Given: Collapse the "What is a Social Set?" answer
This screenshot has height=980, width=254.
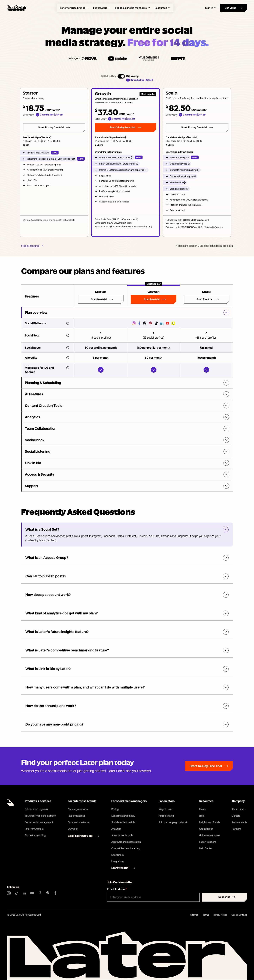Looking at the screenshot, I should tap(225, 529).
